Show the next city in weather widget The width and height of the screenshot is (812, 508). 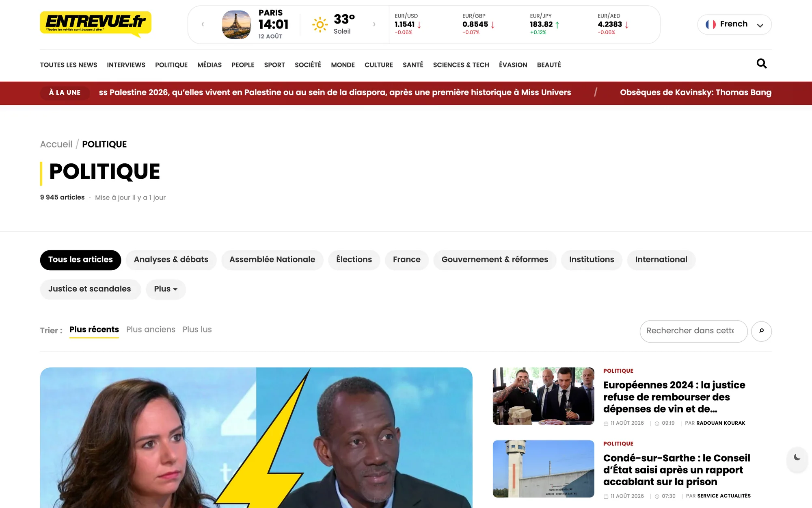click(x=374, y=24)
